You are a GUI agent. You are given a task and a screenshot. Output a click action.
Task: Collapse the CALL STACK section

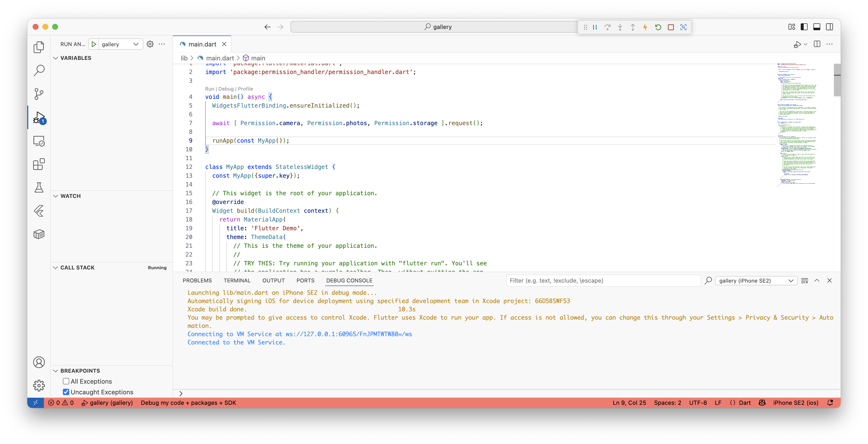click(x=56, y=267)
